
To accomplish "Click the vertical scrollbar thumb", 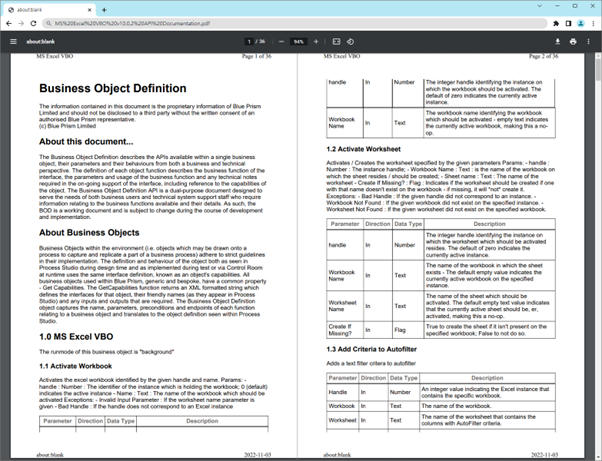I will 598,69.
